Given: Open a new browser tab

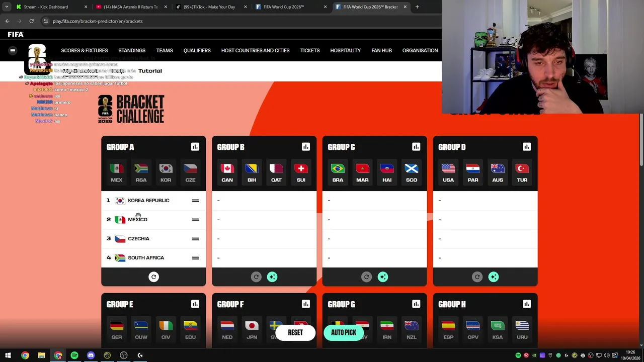Looking at the screenshot, I should 417,7.
